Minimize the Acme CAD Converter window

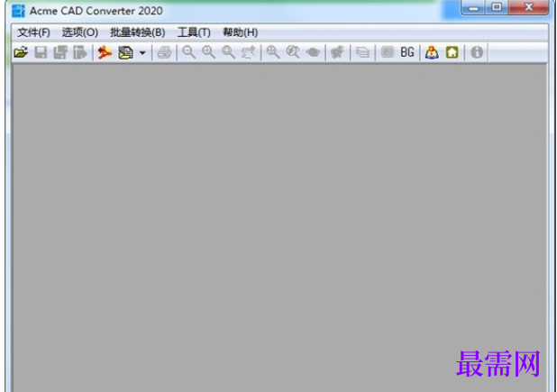473,7
